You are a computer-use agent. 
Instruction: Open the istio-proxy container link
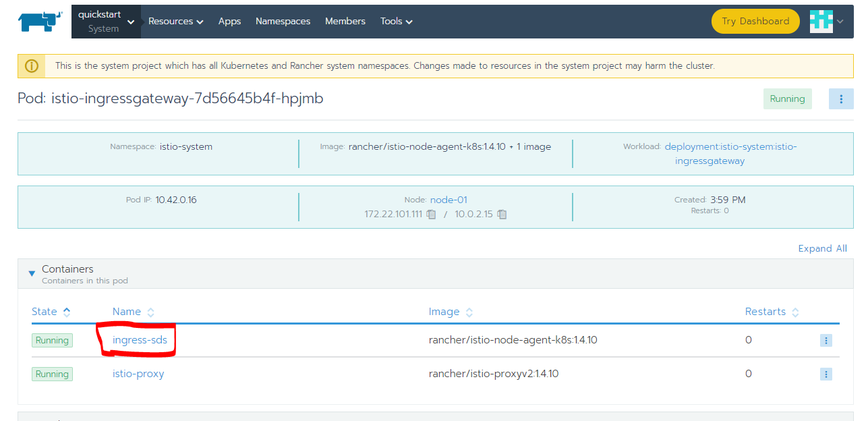(x=138, y=374)
